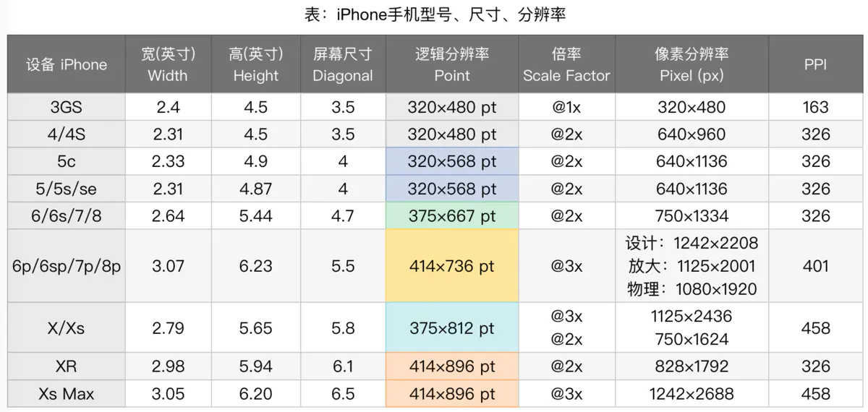Click the yellow 414×736 pt cell
This screenshot has width=868, height=412.
point(452,266)
